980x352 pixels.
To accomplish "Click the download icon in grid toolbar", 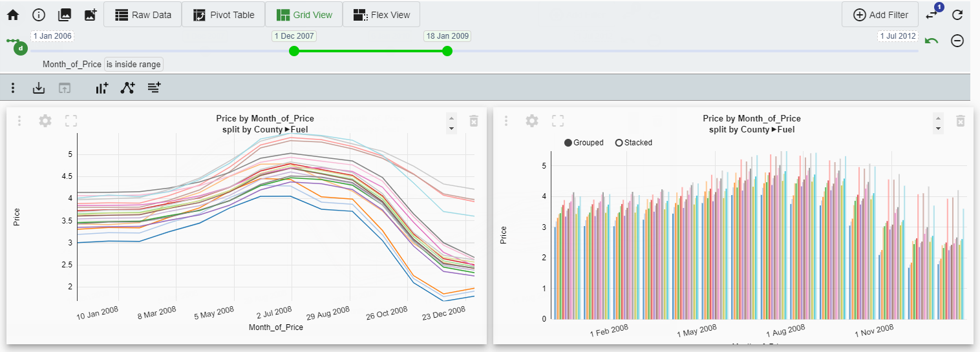I will click(39, 88).
